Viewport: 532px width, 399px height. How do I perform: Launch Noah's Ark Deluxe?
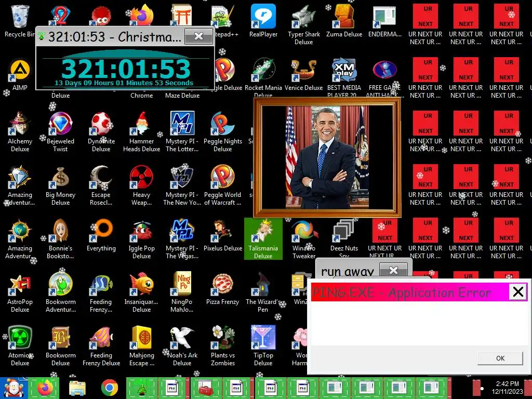tap(182, 345)
